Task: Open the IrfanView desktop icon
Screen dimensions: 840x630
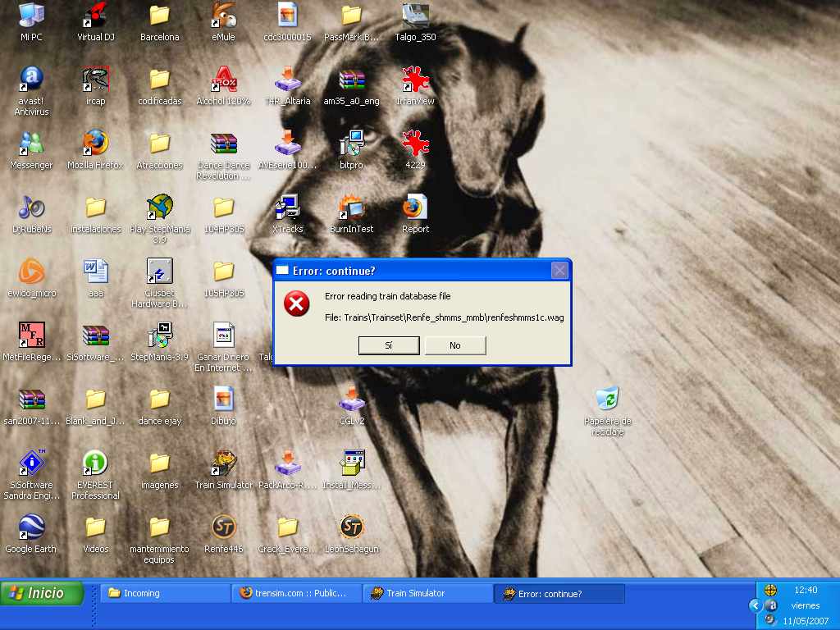Action: pyautogui.click(x=415, y=80)
